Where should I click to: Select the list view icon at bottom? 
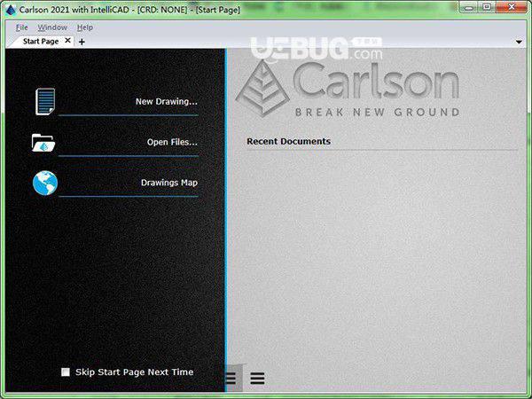click(257, 379)
